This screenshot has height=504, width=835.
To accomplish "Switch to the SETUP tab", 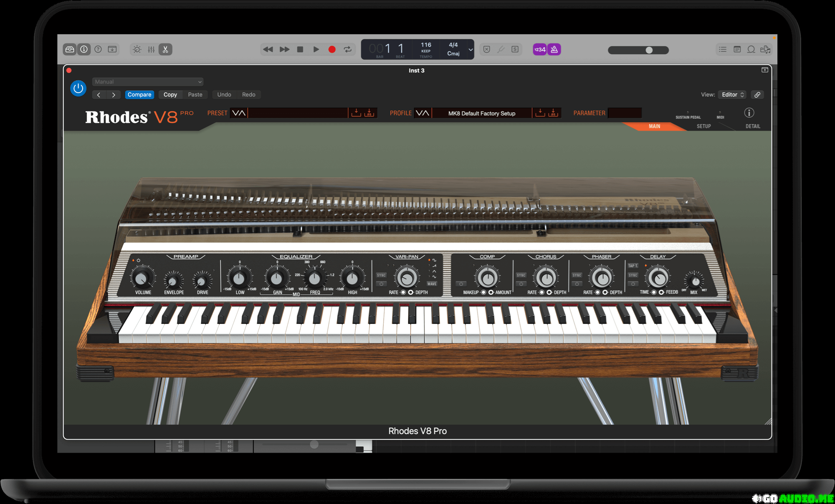I will click(x=704, y=126).
